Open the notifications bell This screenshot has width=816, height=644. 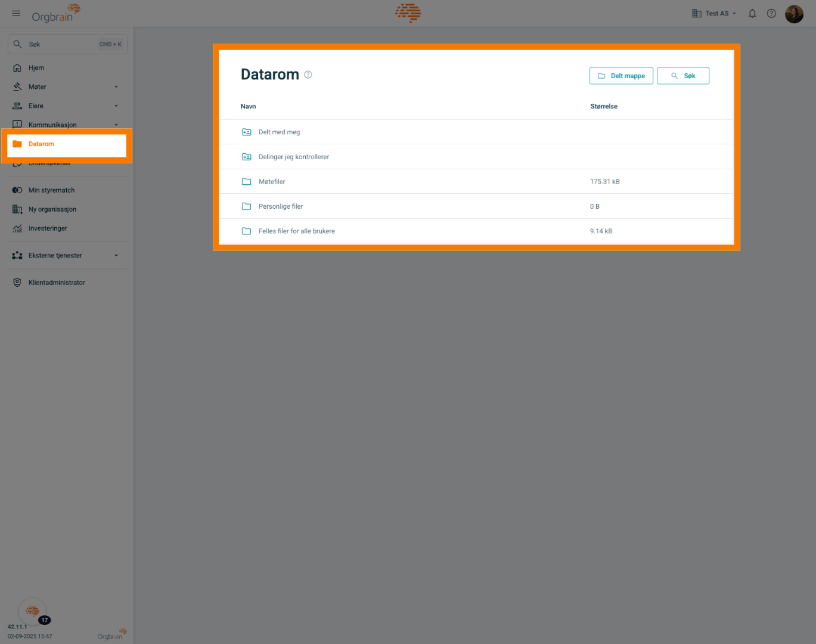(x=752, y=13)
